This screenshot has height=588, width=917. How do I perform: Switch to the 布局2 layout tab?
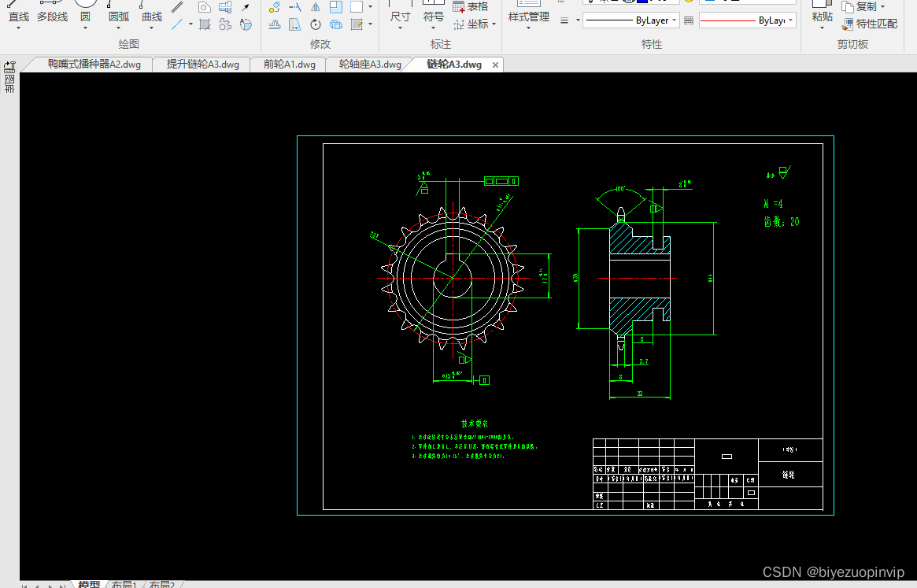pyautogui.click(x=162, y=585)
